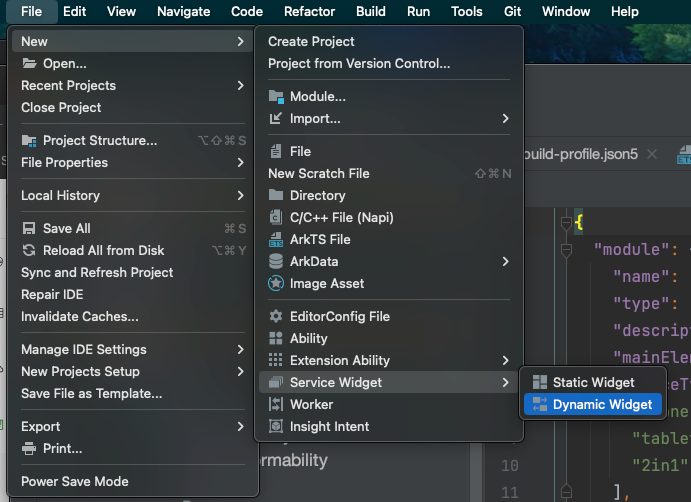Image resolution: width=691 pixels, height=502 pixels.
Task: Expand the New submenu arrow
Action: [240, 41]
